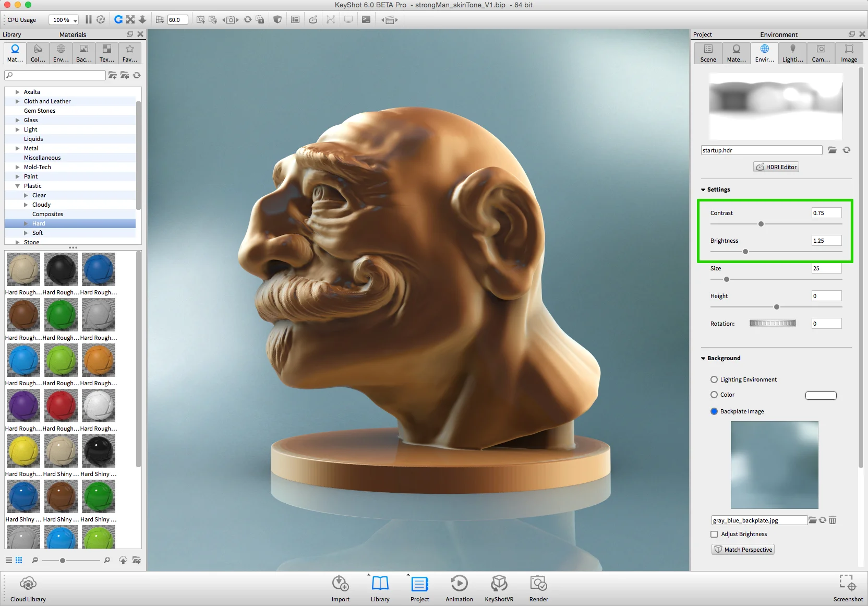
Task: Click the backplate image thumbnail
Action: (775, 465)
